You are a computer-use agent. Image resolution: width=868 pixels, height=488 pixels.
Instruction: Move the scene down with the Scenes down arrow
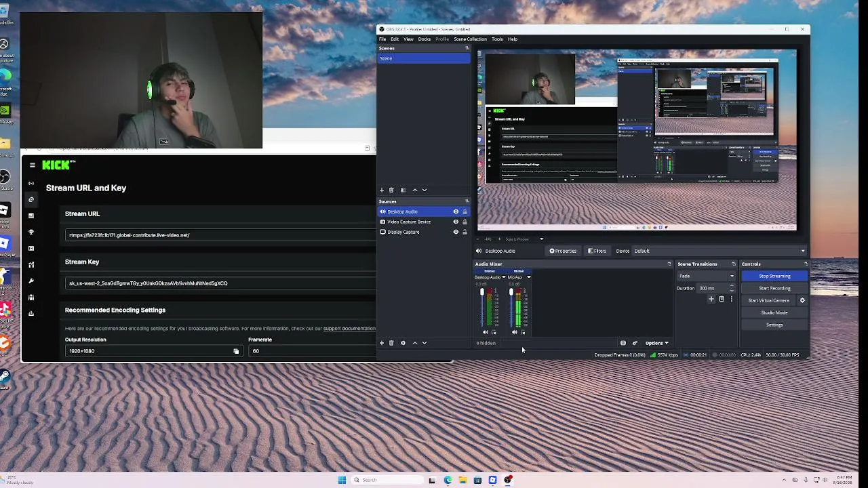pyautogui.click(x=425, y=190)
